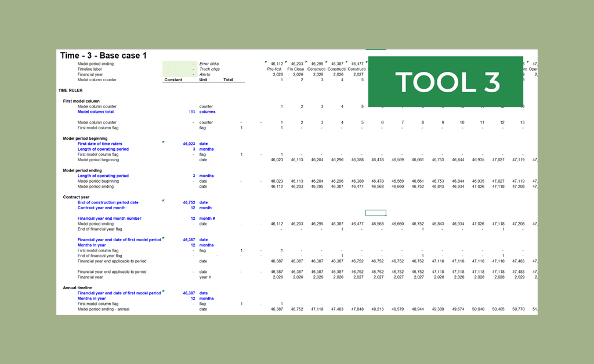594x364 pixels.
Task: Click the 46,752 input beside 'End of construction period date'
Action: [189, 202]
